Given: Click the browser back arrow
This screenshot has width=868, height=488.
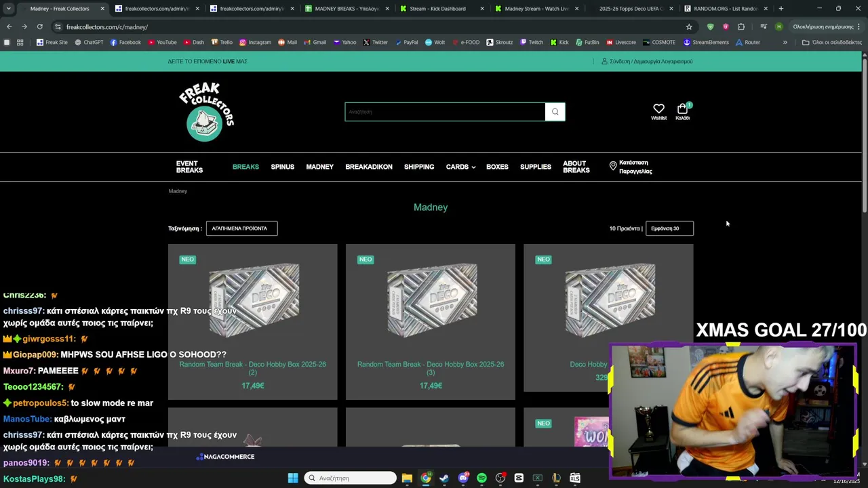Looking at the screenshot, I should [x=9, y=26].
